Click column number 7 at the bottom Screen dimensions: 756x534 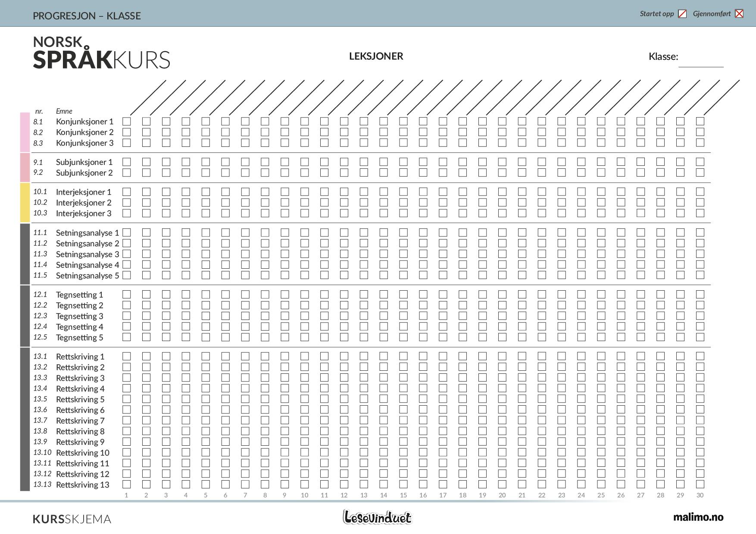click(x=245, y=495)
